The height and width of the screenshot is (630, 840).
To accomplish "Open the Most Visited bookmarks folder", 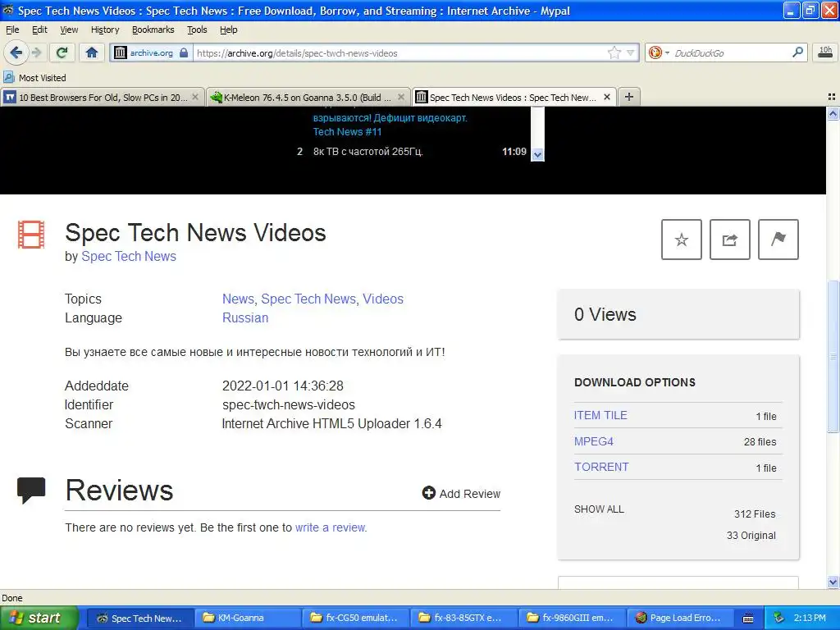I will tap(34, 78).
